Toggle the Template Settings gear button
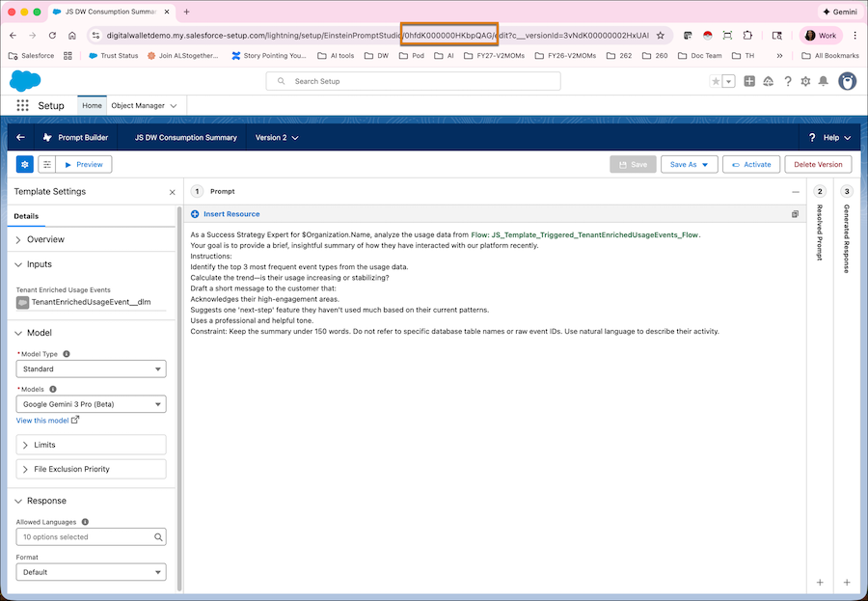 25,165
